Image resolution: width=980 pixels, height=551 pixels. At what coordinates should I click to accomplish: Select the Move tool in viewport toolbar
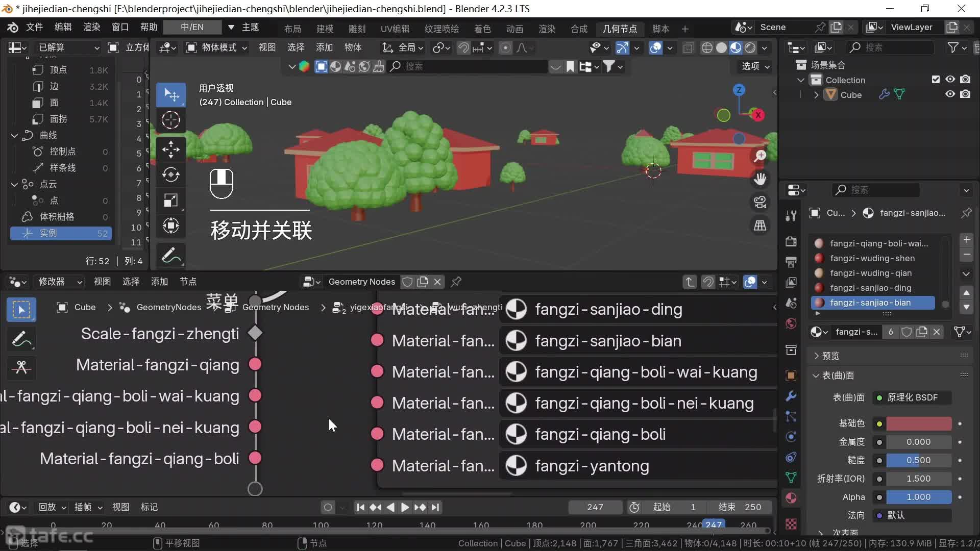point(170,149)
